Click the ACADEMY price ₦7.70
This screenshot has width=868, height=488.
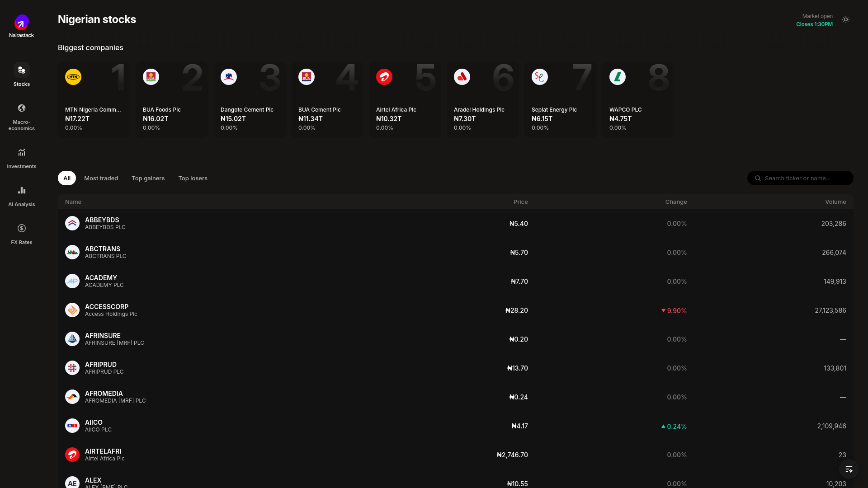(x=519, y=282)
